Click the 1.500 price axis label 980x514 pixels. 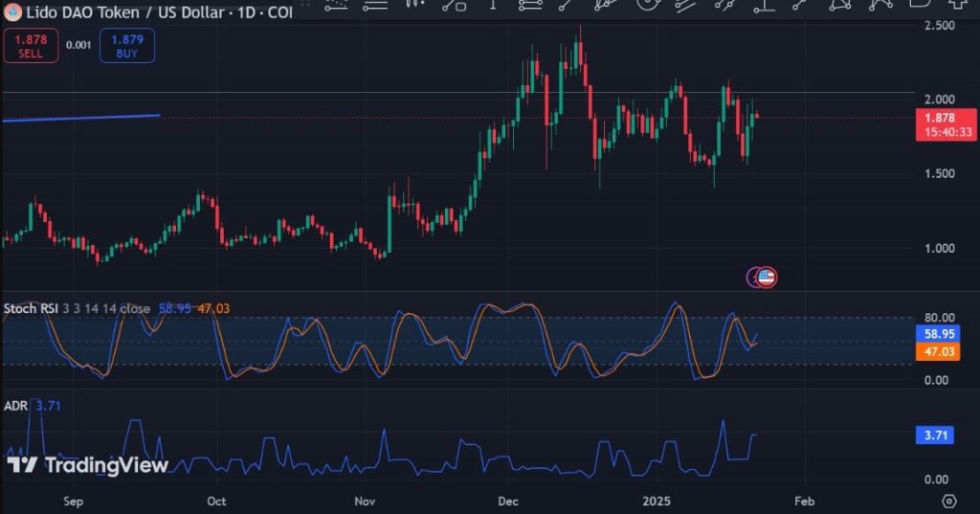click(940, 174)
